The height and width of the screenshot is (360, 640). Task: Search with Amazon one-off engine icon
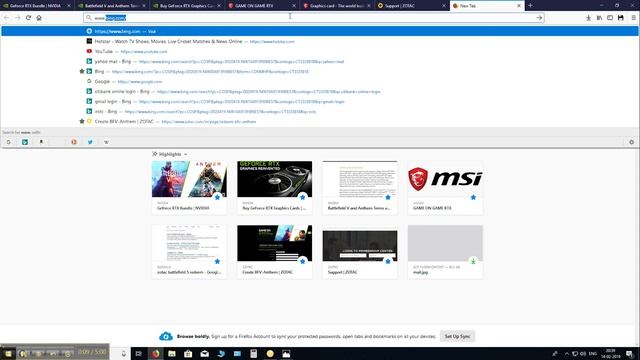point(41,142)
